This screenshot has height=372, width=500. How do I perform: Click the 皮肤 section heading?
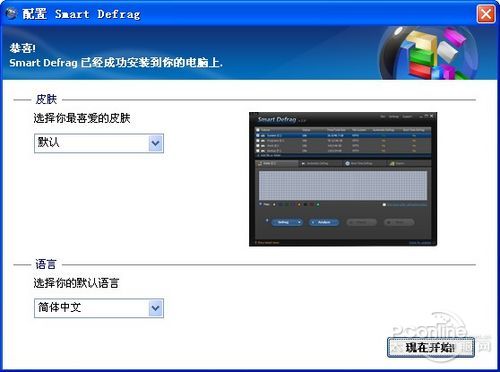[46, 99]
